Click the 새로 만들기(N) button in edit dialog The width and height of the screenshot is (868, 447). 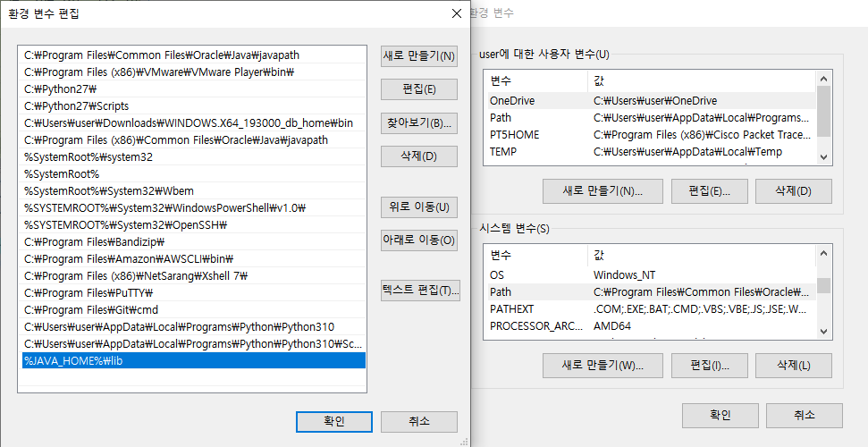419,56
